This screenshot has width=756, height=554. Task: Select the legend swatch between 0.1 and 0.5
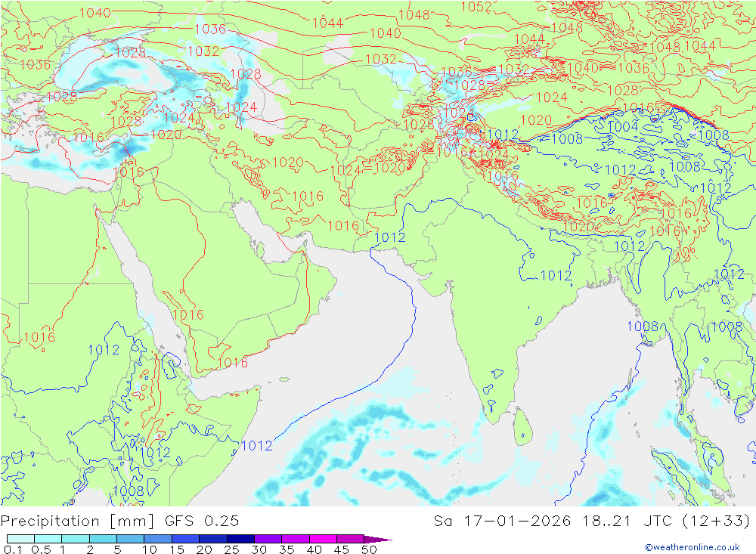click(x=20, y=539)
